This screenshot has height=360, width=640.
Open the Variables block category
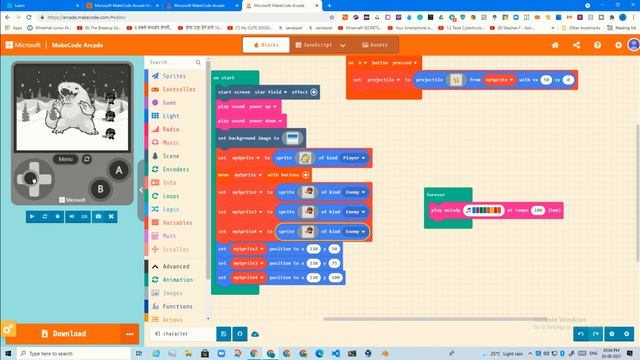(174, 222)
